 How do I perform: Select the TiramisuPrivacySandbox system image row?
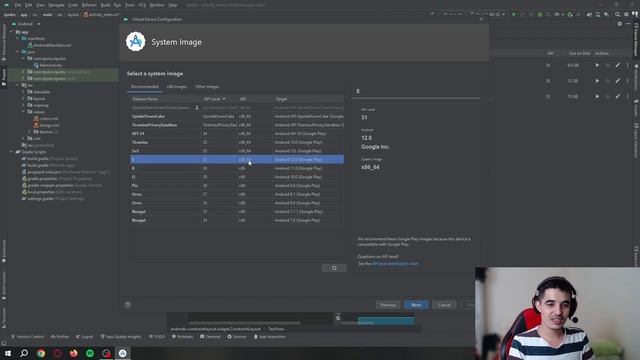[x=237, y=125]
